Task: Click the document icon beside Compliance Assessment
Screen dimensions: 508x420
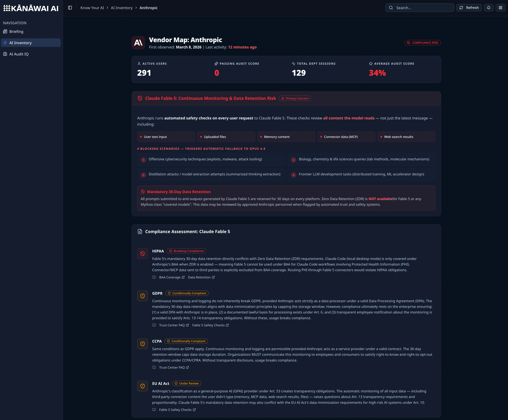Action: coord(140,231)
